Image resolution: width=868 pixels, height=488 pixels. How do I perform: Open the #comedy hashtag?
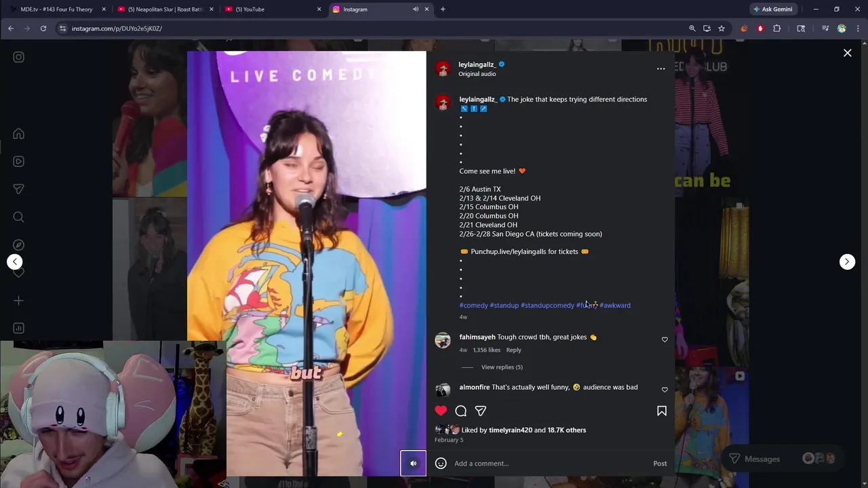click(473, 305)
